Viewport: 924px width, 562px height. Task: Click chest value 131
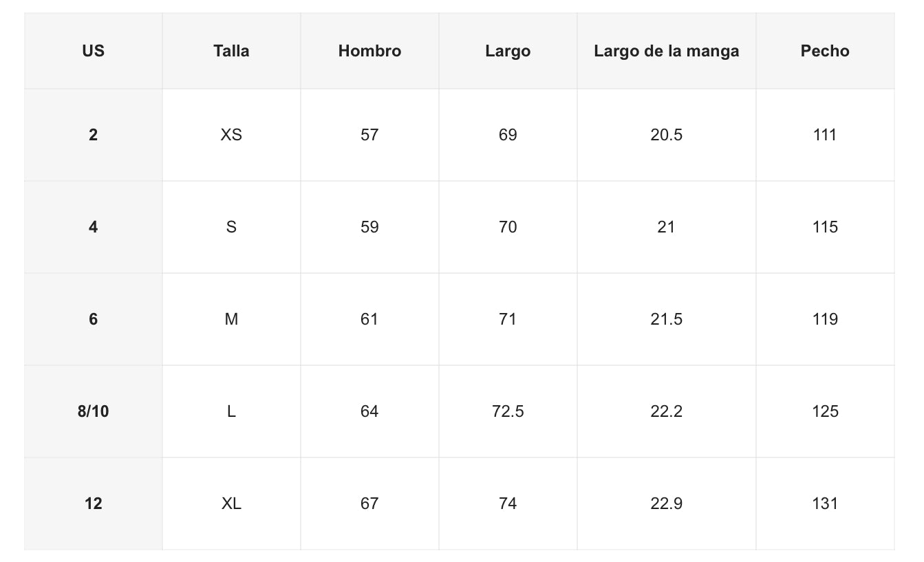[825, 504]
